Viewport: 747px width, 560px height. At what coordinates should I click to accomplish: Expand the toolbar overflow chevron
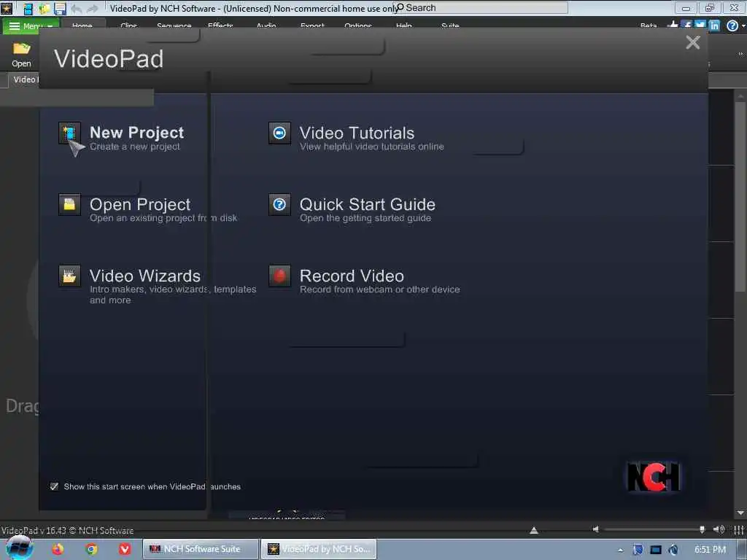[740, 54]
